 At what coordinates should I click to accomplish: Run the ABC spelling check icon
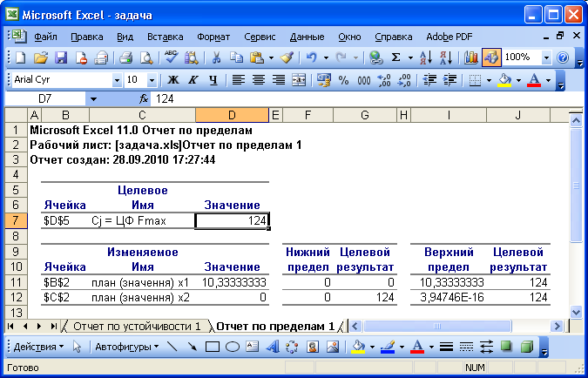pyautogui.click(x=172, y=57)
